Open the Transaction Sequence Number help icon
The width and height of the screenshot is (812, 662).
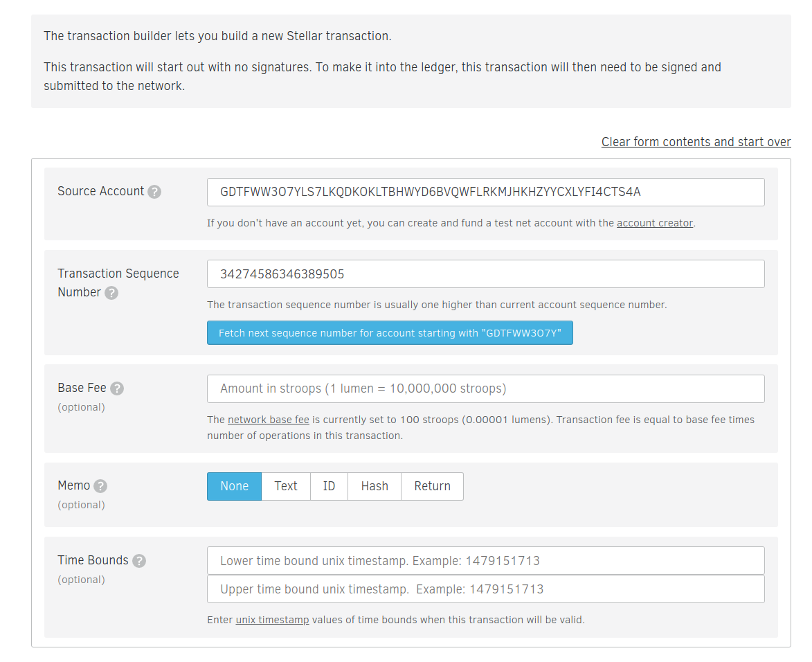[111, 292]
